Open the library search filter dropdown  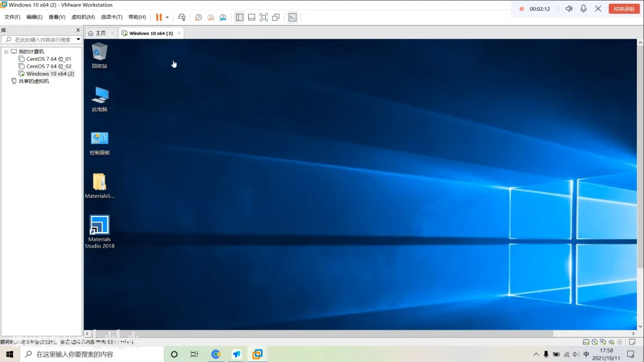click(78, 40)
